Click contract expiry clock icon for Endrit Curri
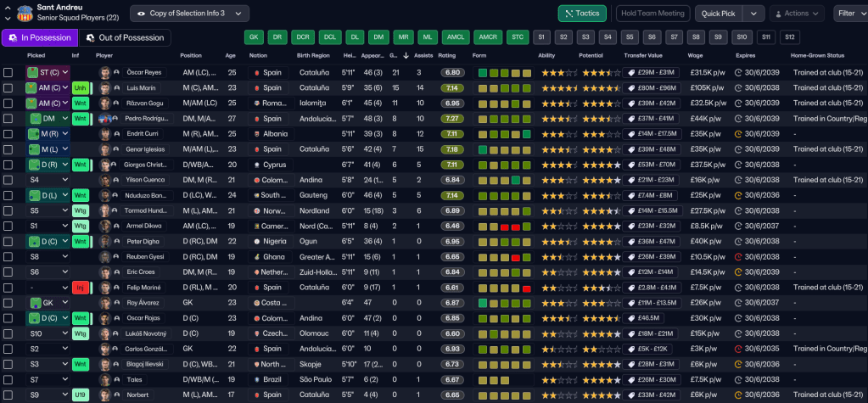 pos(738,134)
